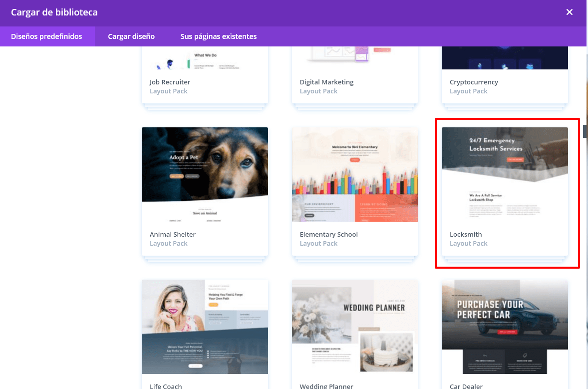Open the Cryptocurrency preview image
The width and height of the screenshot is (588, 389).
[505, 58]
